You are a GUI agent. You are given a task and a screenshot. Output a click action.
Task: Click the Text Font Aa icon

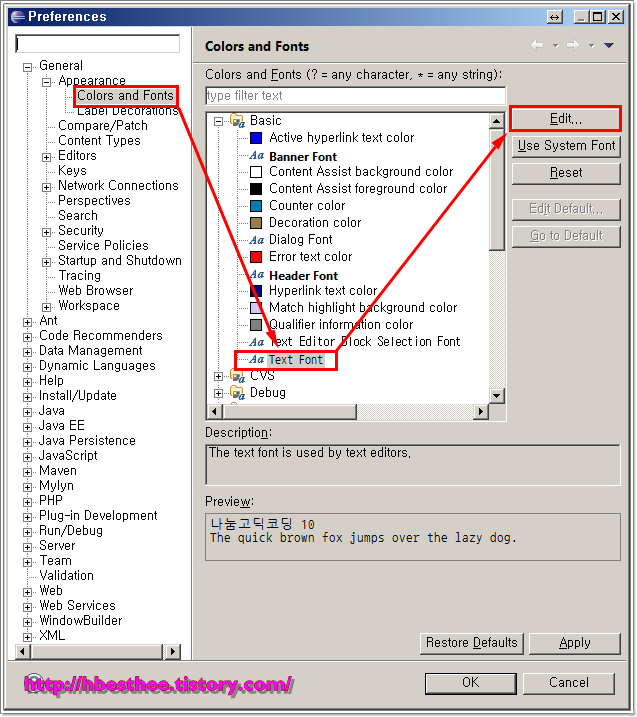pos(257,359)
